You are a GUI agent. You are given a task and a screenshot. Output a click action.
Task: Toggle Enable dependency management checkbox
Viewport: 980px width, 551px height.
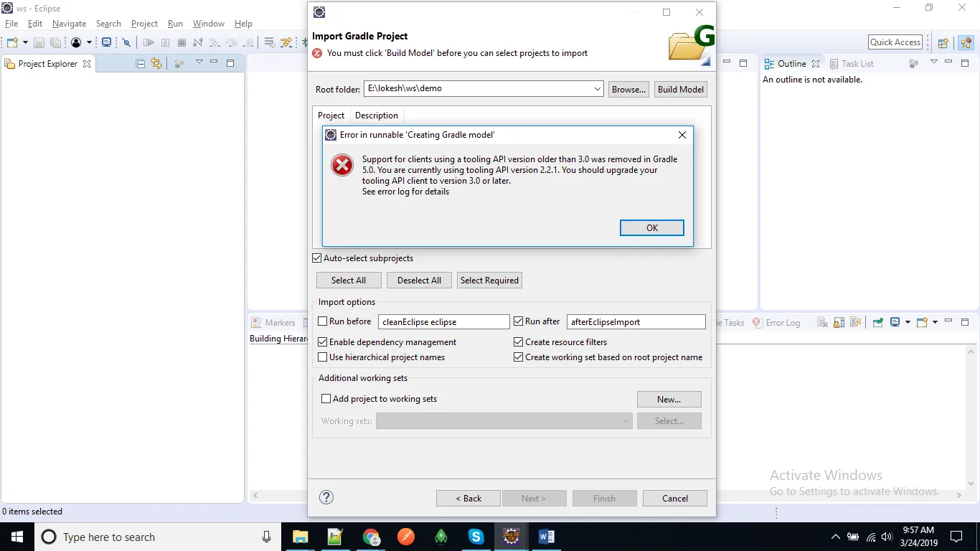click(x=323, y=342)
